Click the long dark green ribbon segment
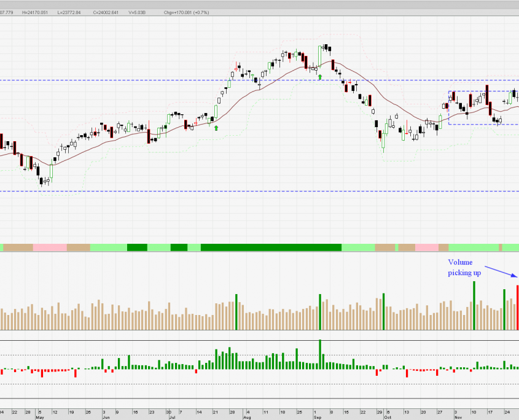 click(x=270, y=247)
